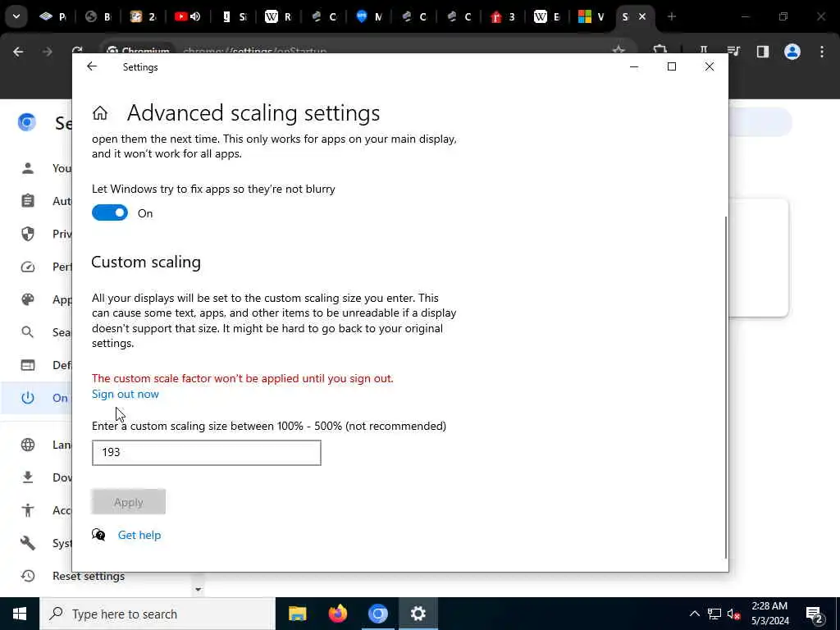Open the Autofill clipboard icon in Chrome settings
This screenshot has width=840, height=630.
pyautogui.click(x=28, y=201)
